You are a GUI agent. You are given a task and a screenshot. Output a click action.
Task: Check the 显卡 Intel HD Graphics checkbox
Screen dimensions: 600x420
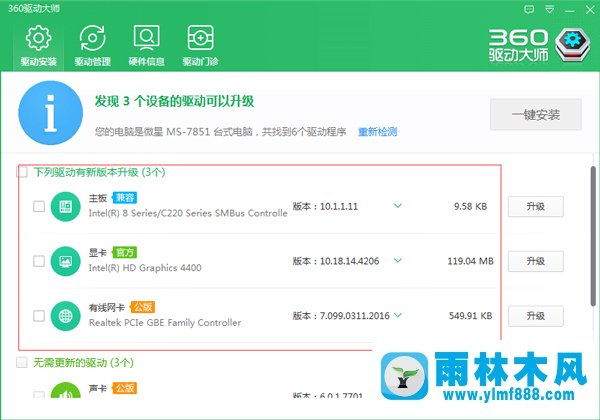coord(39,261)
